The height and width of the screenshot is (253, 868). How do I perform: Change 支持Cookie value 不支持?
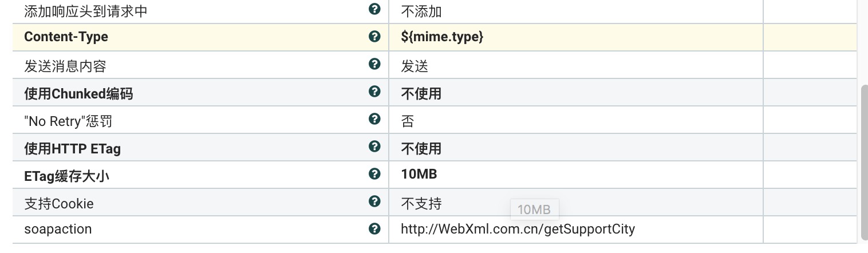421,204
